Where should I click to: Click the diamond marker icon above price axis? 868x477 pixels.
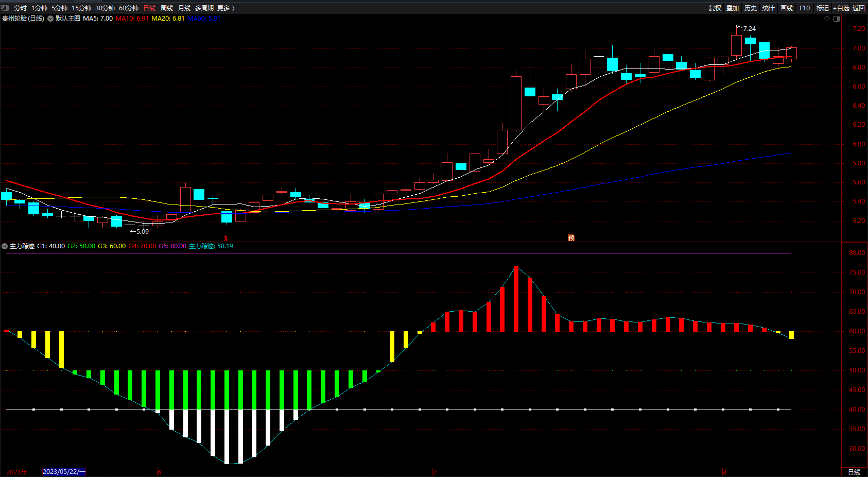pyautogui.click(x=827, y=19)
